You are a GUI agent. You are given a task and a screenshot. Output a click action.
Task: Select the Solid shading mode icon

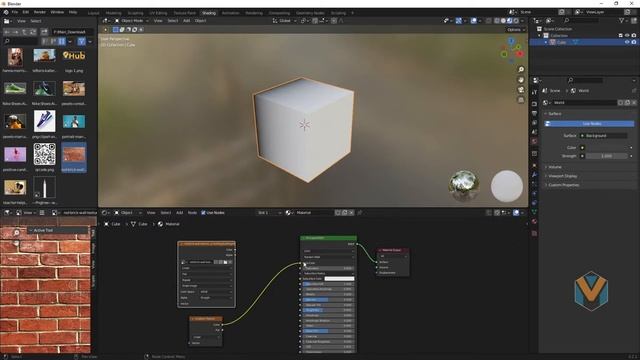[503, 20]
